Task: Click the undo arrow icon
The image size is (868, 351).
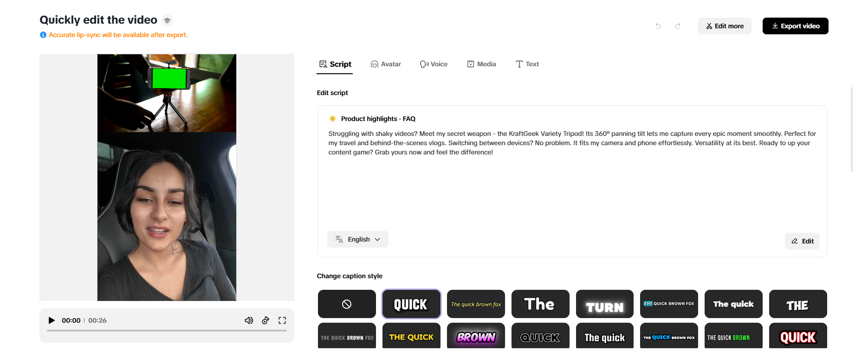Action: pos(658,26)
